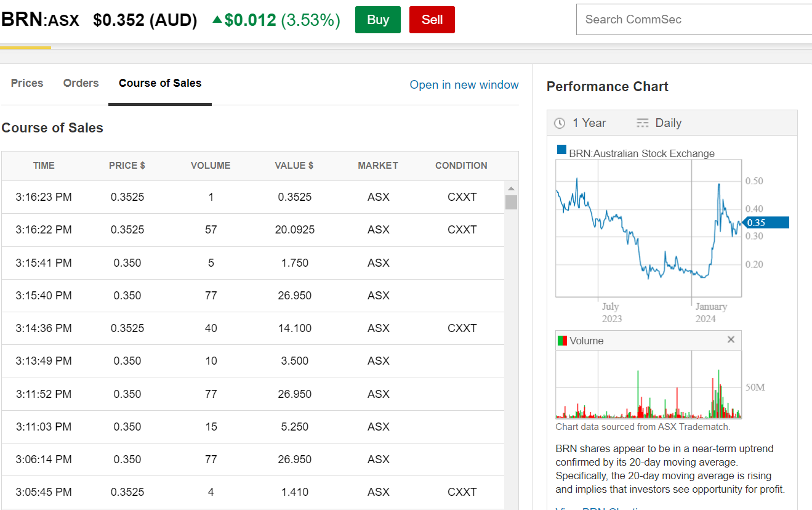Click the clock icon beside 1 Year
This screenshot has width=812, height=510.
coord(560,123)
